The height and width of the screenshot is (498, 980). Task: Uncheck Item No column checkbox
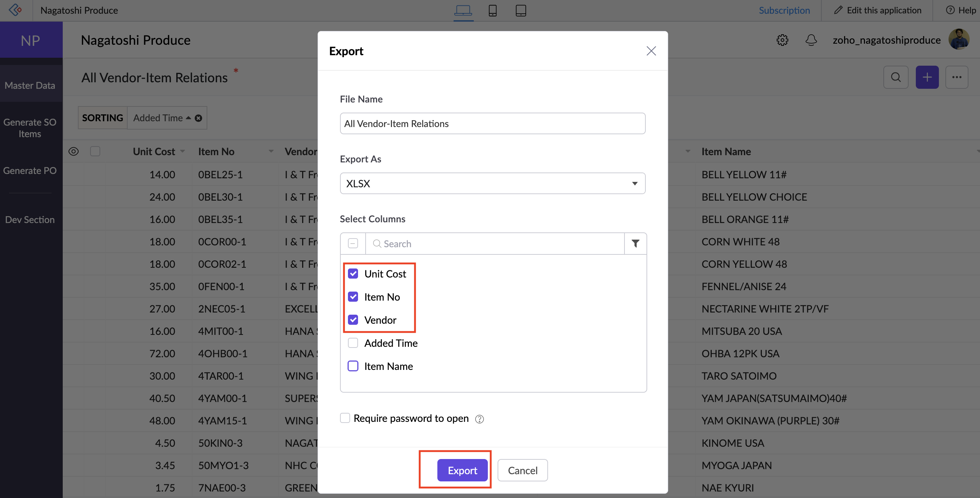(353, 297)
